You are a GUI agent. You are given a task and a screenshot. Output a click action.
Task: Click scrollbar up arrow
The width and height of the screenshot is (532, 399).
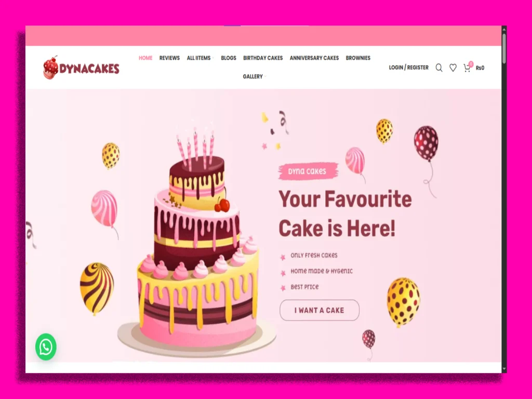(x=504, y=30)
